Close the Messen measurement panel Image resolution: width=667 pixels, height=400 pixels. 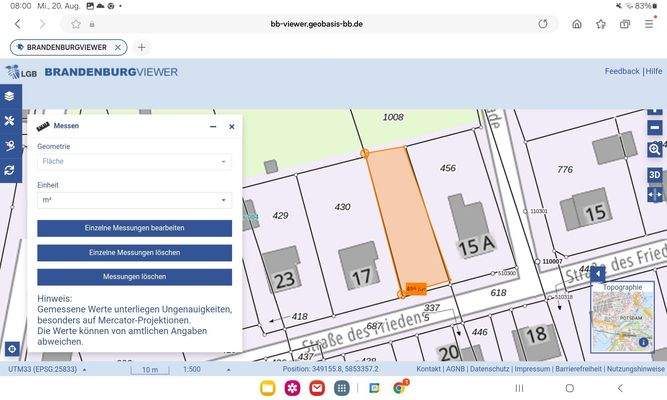pos(231,127)
